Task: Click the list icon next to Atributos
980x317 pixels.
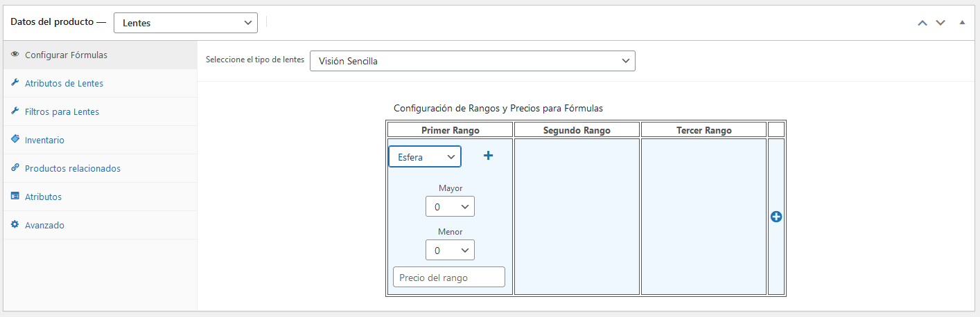Action: point(15,197)
